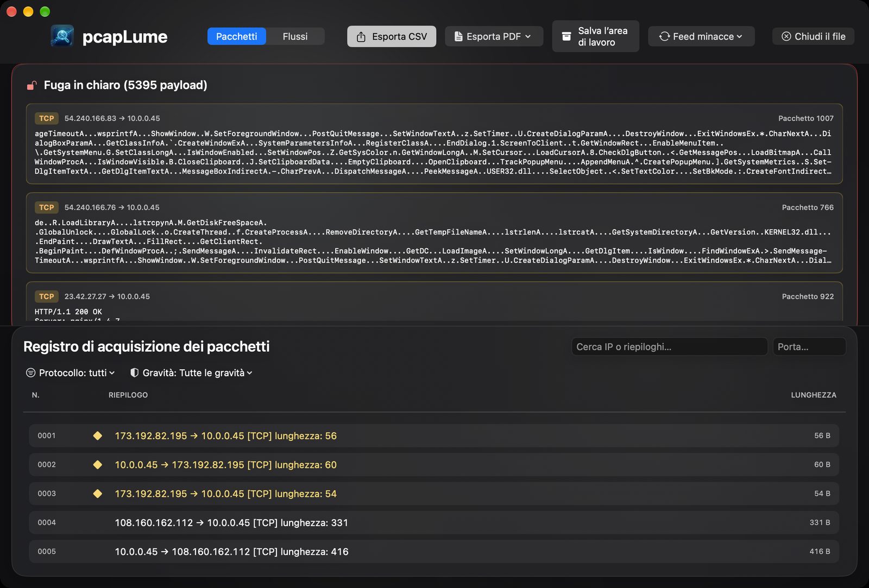
Task: Click the filter icon next to Protocollo
Action: pos(31,373)
